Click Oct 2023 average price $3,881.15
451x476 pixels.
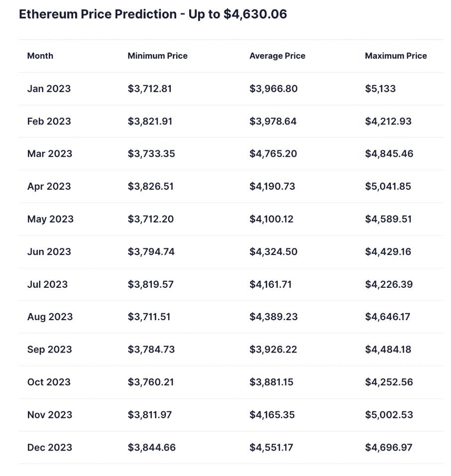tap(271, 382)
